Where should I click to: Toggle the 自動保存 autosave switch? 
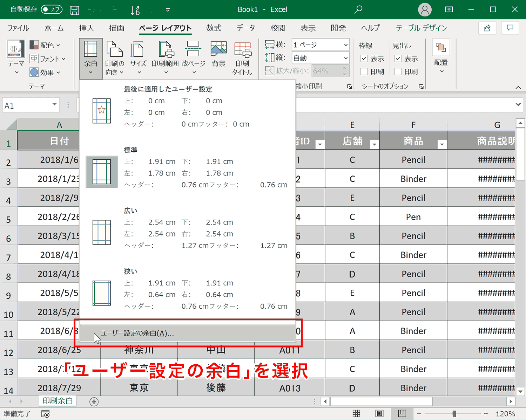click(x=51, y=9)
